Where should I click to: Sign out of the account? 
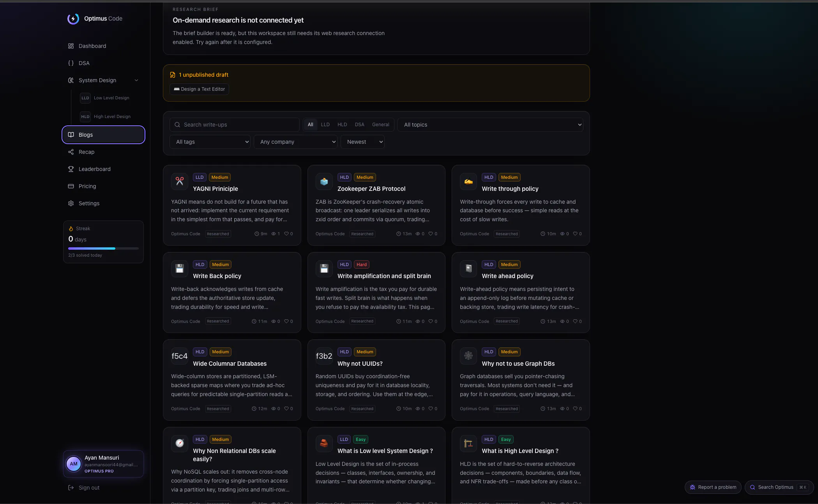pyautogui.click(x=84, y=488)
